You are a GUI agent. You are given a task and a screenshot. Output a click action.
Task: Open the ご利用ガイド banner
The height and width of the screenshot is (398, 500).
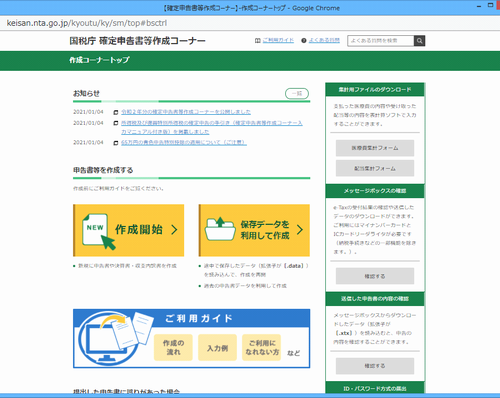[192, 338]
